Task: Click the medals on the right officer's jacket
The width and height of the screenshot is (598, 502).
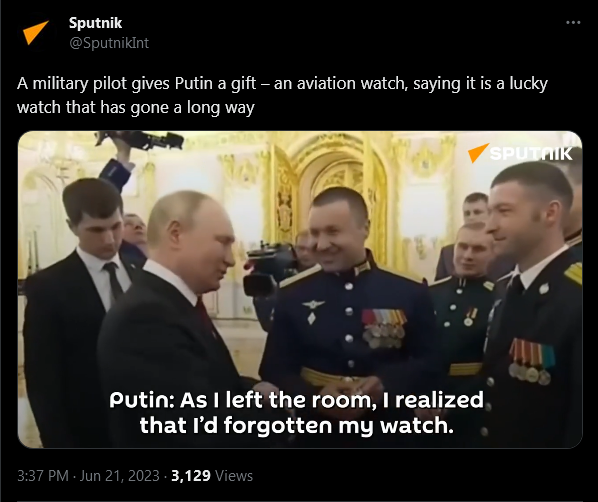Action: point(531,362)
